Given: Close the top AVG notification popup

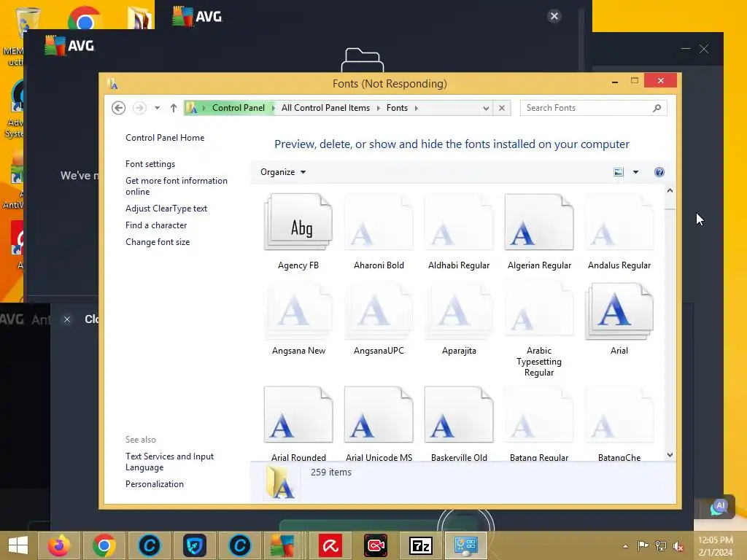Looking at the screenshot, I should point(554,16).
